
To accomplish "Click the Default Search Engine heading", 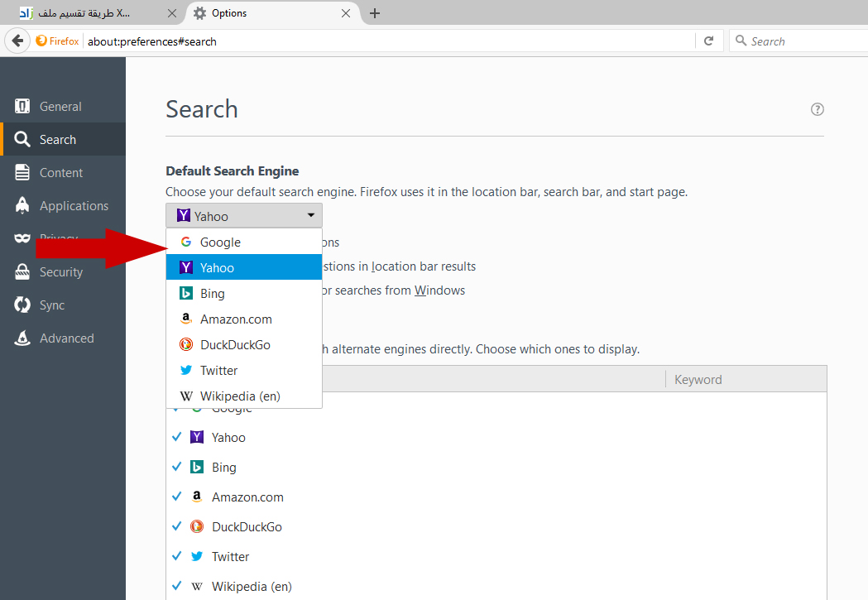I will pyautogui.click(x=233, y=171).
